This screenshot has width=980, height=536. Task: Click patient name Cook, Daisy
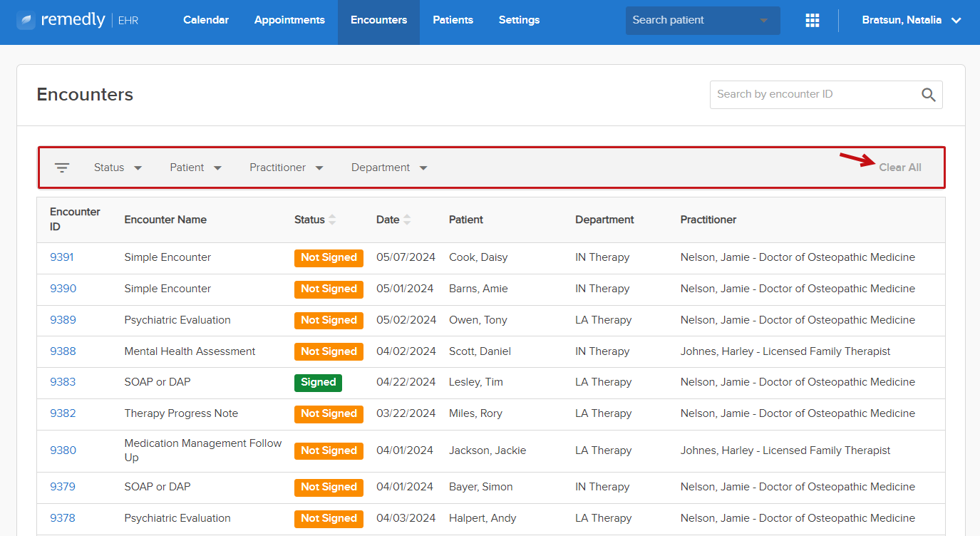coord(478,257)
